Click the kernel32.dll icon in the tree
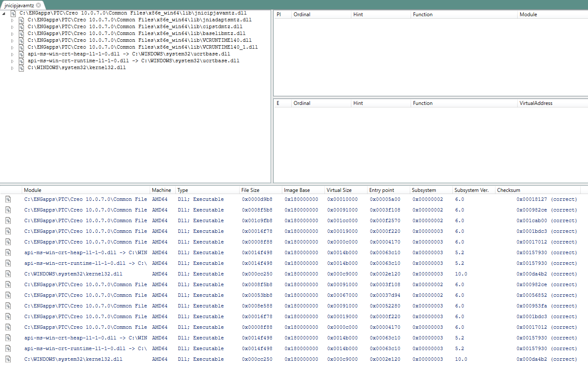This screenshot has height=371, width=588. (x=21, y=67)
